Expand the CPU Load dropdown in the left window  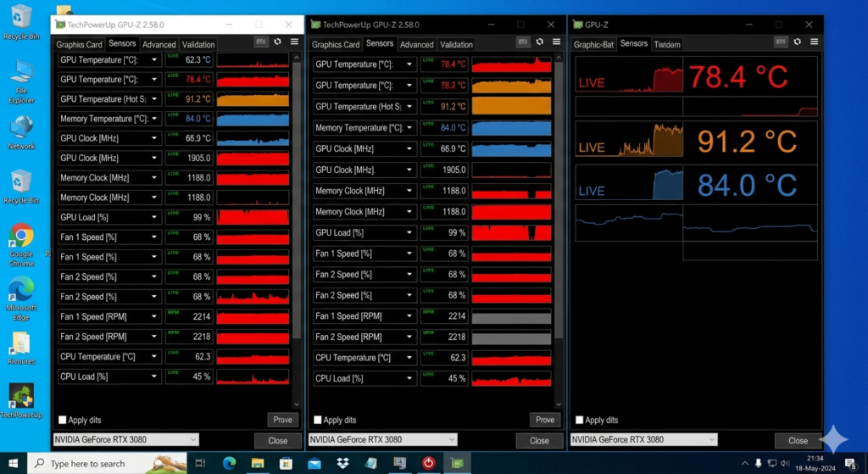[x=154, y=376]
